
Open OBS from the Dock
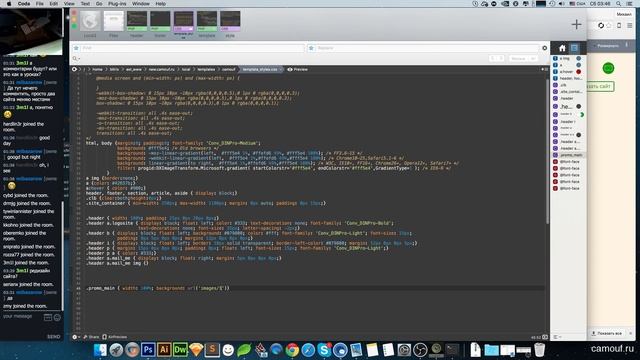[420, 350]
